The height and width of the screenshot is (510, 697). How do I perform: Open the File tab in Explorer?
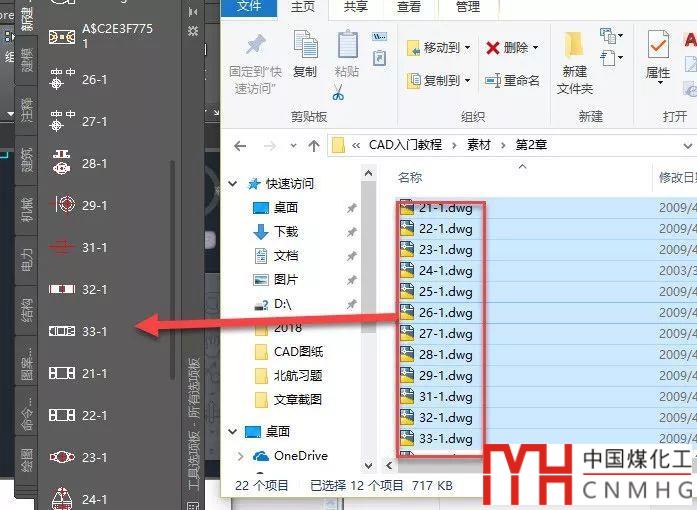coord(249,6)
